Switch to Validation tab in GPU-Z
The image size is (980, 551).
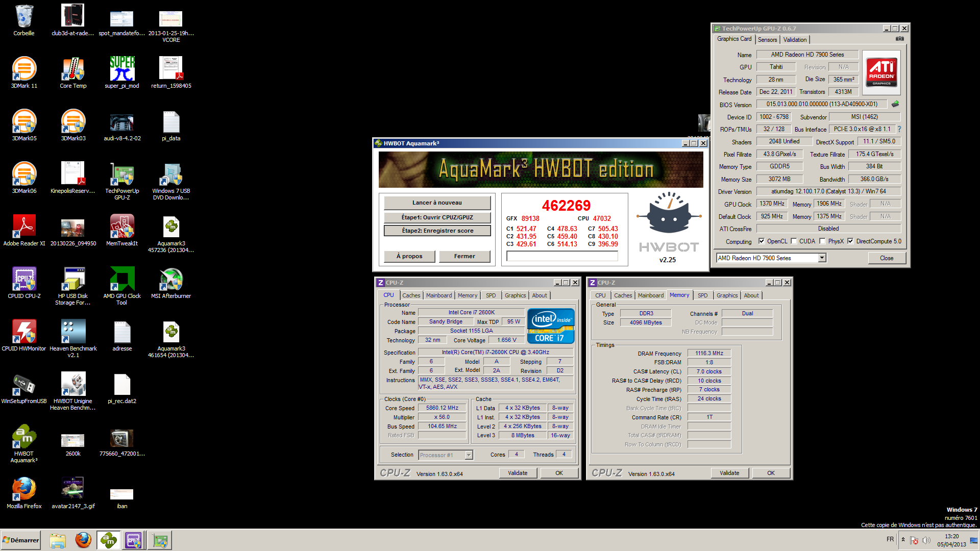[x=795, y=40]
